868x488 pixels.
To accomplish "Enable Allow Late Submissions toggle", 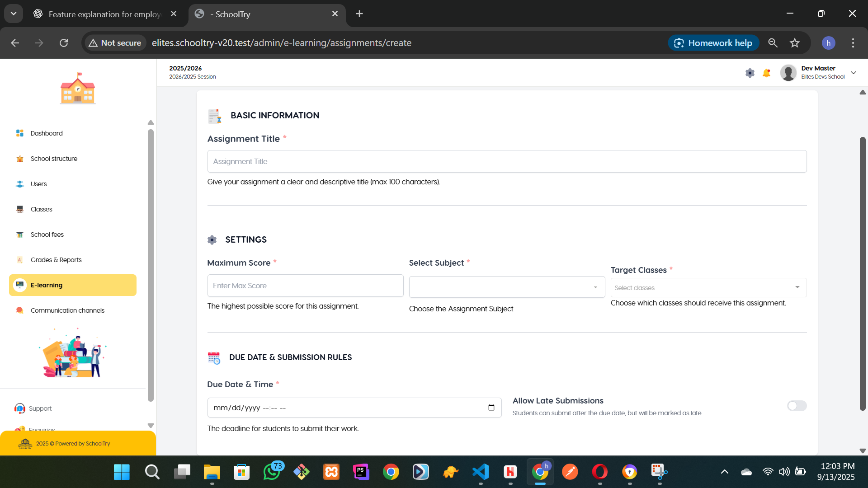I will 797,406.
